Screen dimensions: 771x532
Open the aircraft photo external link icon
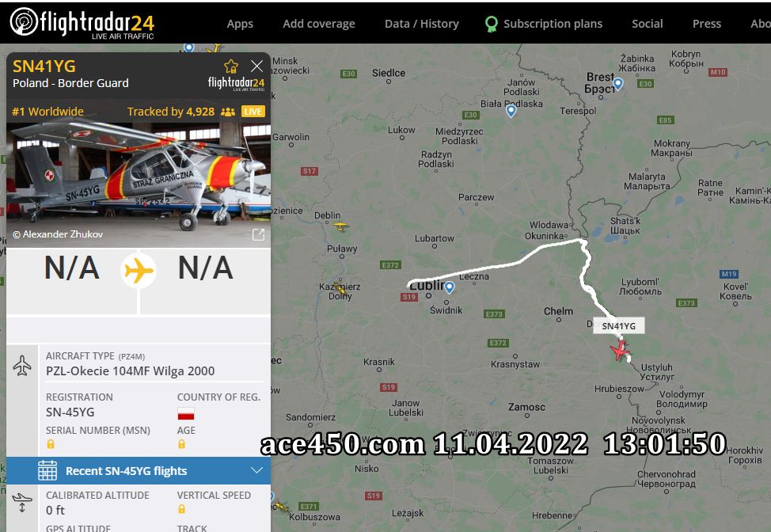click(x=258, y=234)
